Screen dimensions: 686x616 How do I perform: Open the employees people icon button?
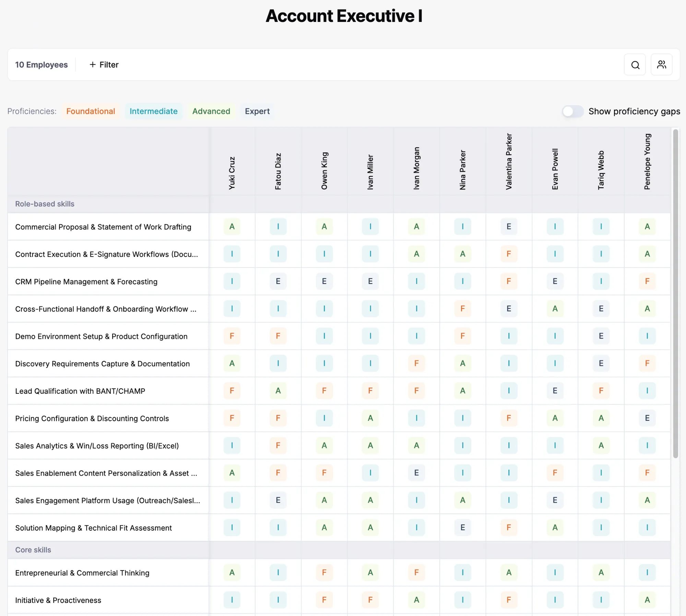coord(661,65)
